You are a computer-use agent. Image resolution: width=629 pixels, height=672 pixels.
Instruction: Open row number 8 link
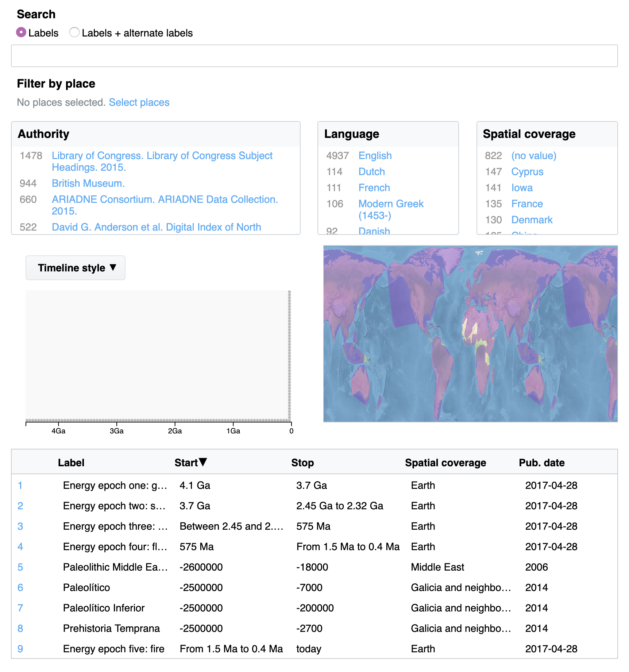tap(20, 629)
